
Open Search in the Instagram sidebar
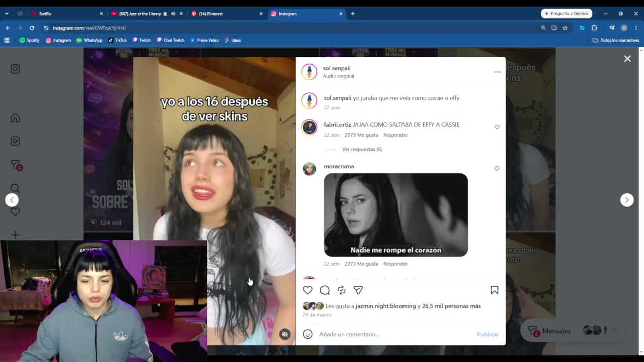(x=15, y=188)
